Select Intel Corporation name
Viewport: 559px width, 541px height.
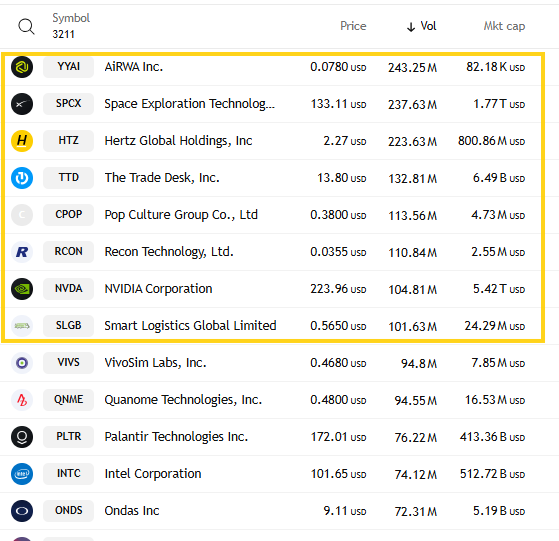click(x=153, y=474)
